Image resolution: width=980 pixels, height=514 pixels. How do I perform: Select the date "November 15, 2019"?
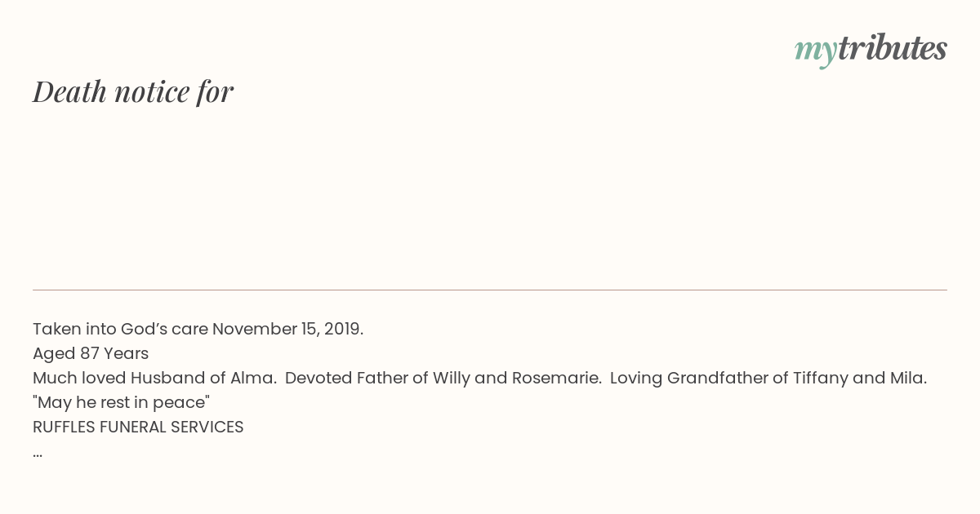[x=287, y=329]
